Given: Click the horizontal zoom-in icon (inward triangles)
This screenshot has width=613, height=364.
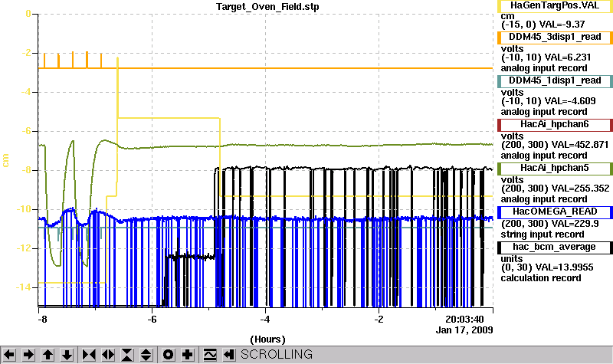Looking at the screenshot, I should (89, 355).
